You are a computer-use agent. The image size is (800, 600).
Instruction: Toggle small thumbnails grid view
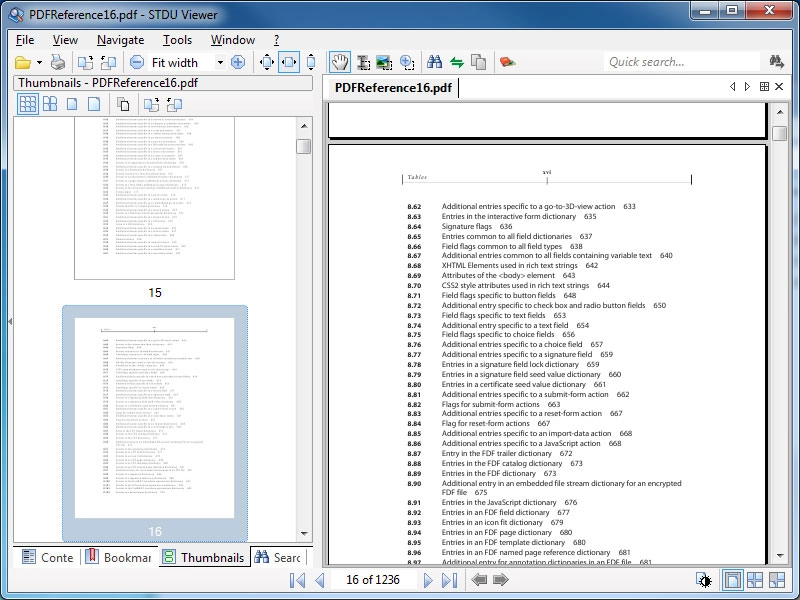(28, 104)
